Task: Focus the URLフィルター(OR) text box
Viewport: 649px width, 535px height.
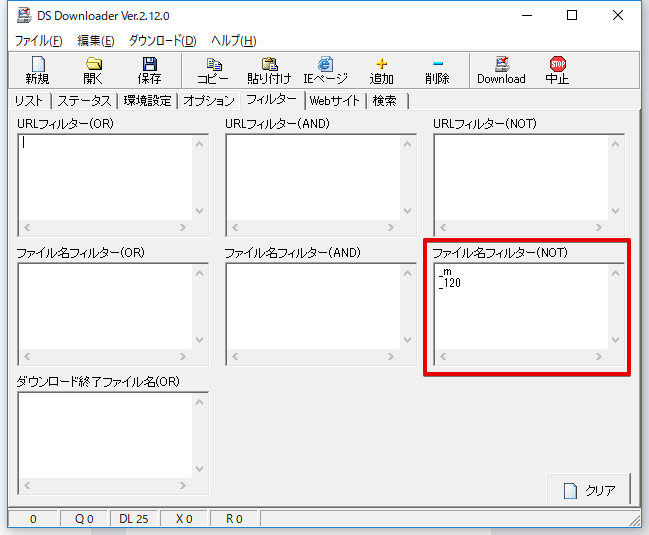Action: click(x=106, y=178)
